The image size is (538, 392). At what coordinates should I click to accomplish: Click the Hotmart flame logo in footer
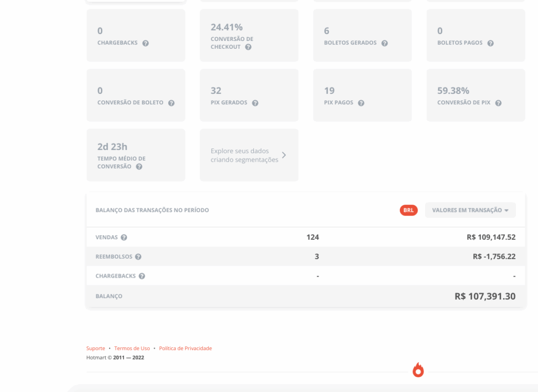pos(418,370)
